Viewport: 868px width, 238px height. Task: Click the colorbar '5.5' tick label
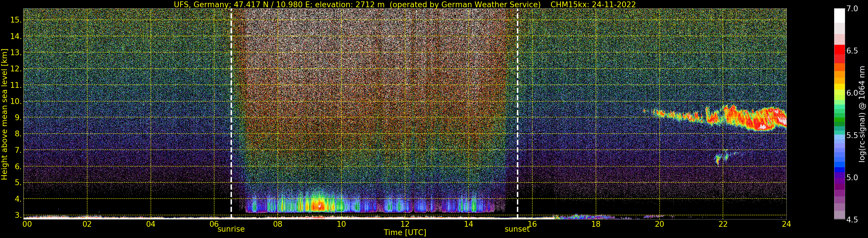(x=852, y=135)
